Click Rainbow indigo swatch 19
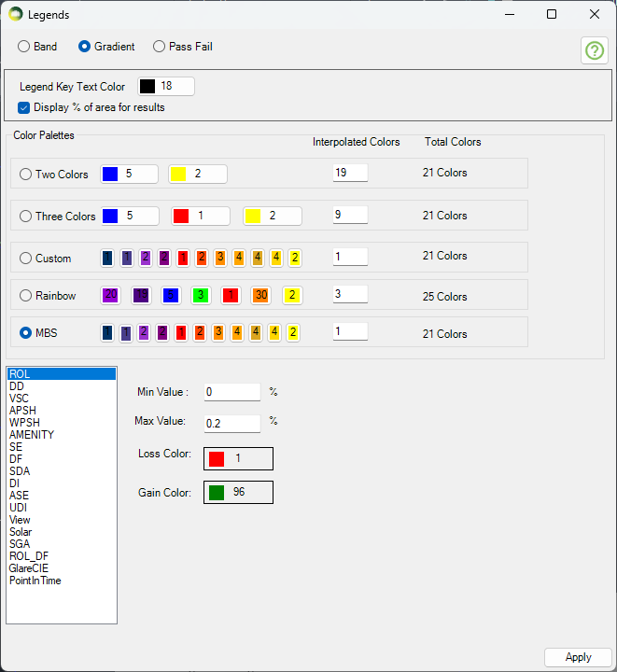The width and height of the screenshot is (617, 672). click(141, 295)
